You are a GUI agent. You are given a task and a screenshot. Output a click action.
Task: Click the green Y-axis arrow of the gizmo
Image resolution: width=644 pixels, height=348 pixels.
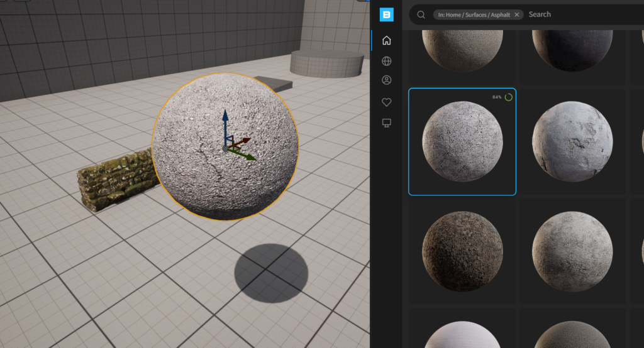pos(246,156)
